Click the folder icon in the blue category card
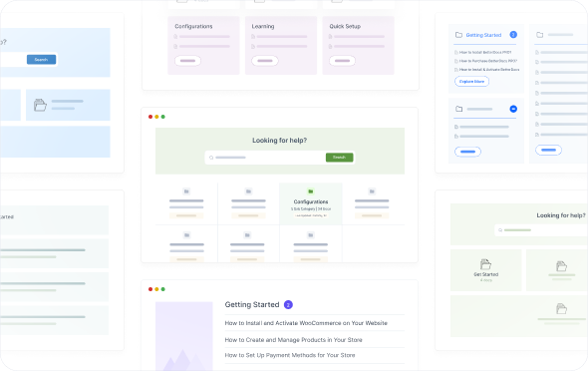The width and height of the screenshot is (588, 371). coord(40,105)
